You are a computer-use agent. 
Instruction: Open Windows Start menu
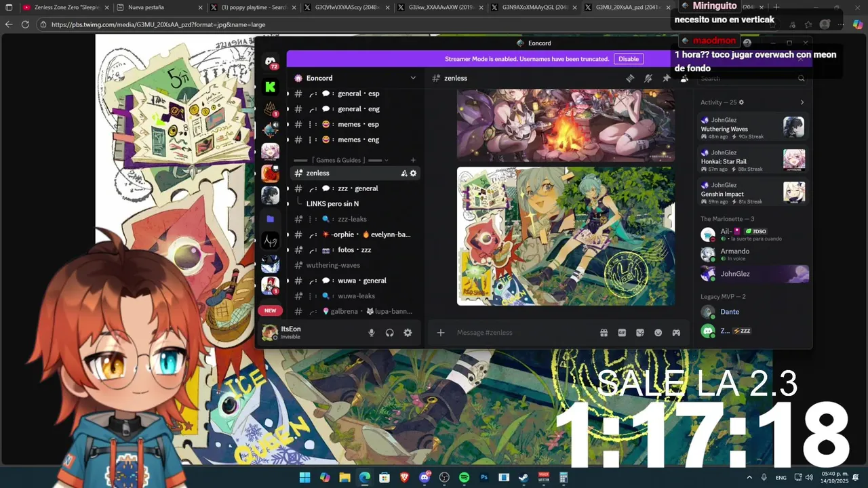coord(304,477)
